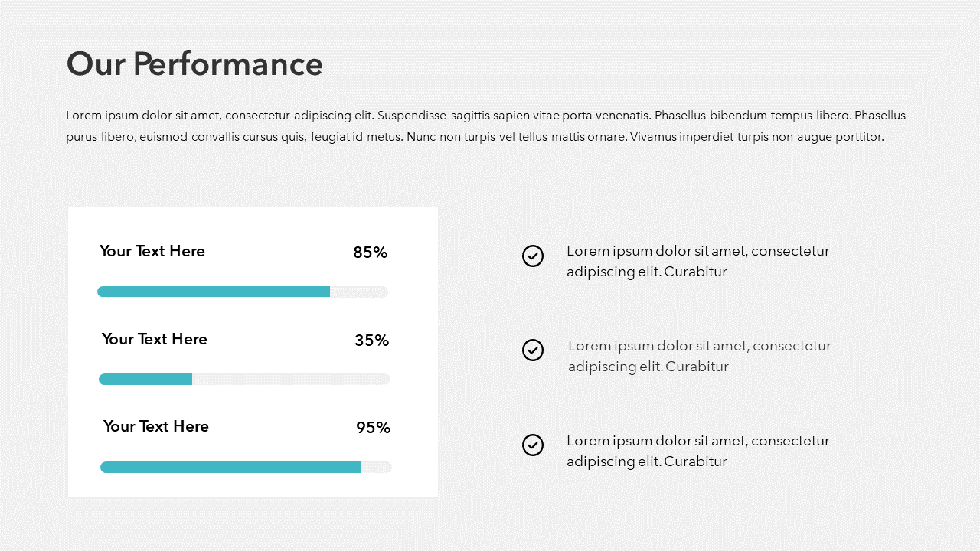Select unfilled gray end of 85% bar
Image resolution: width=980 pixels, height=551 pixels.
point(358,292)
